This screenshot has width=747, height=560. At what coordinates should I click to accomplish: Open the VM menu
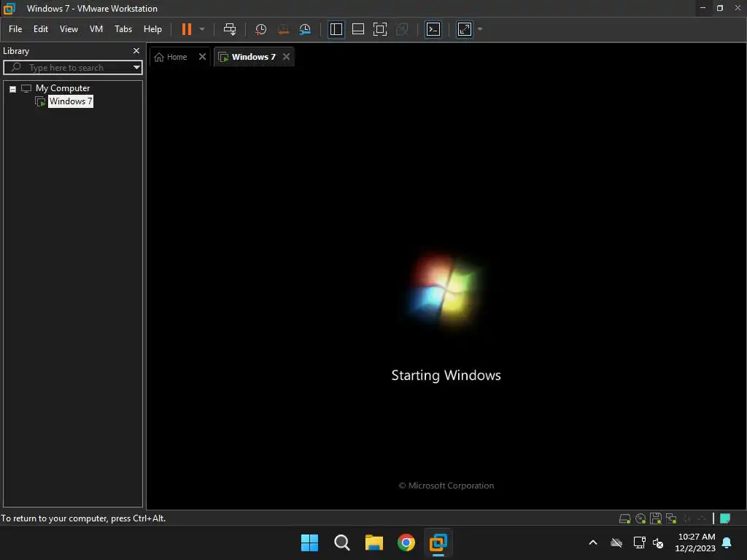[96, 29]
